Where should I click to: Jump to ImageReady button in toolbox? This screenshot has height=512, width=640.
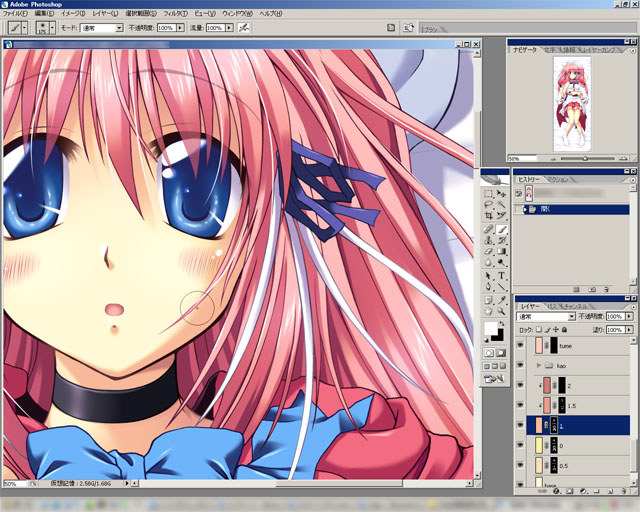[494, 379]
